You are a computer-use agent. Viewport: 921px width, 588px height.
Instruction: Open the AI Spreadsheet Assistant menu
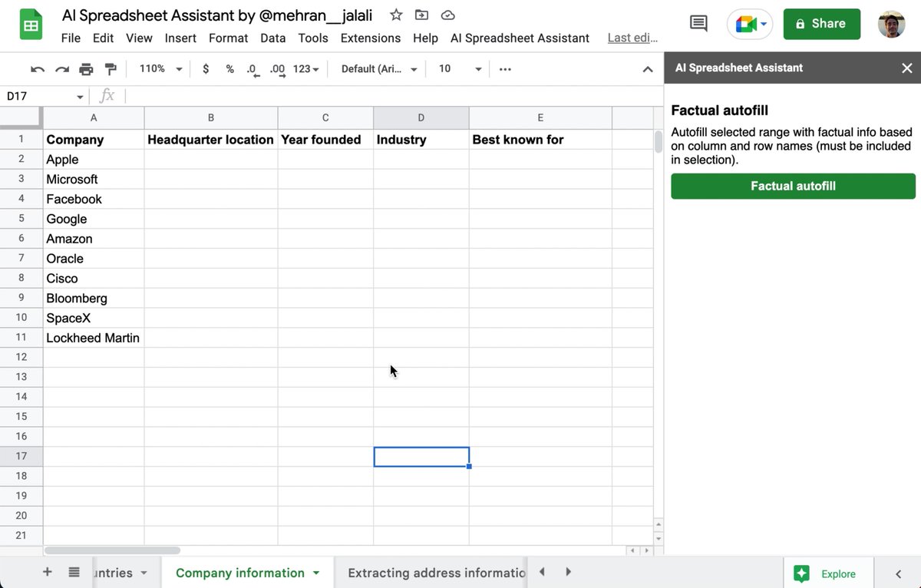tap(520, 38)
